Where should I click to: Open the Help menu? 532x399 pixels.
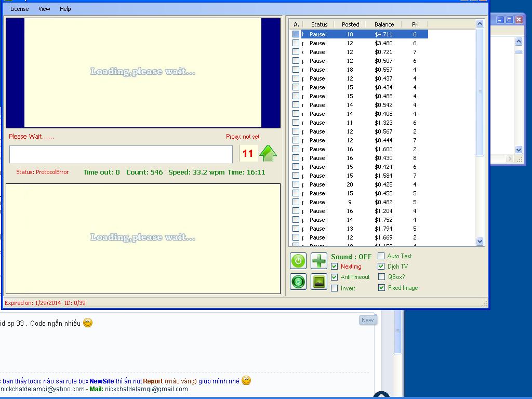[x=65, y=9]
